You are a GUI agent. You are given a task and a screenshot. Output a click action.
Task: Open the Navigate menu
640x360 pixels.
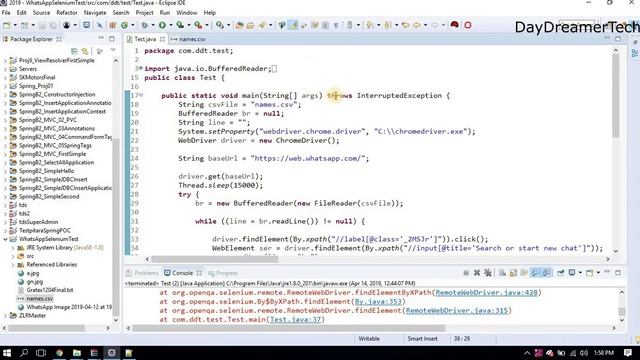(95, 13)
